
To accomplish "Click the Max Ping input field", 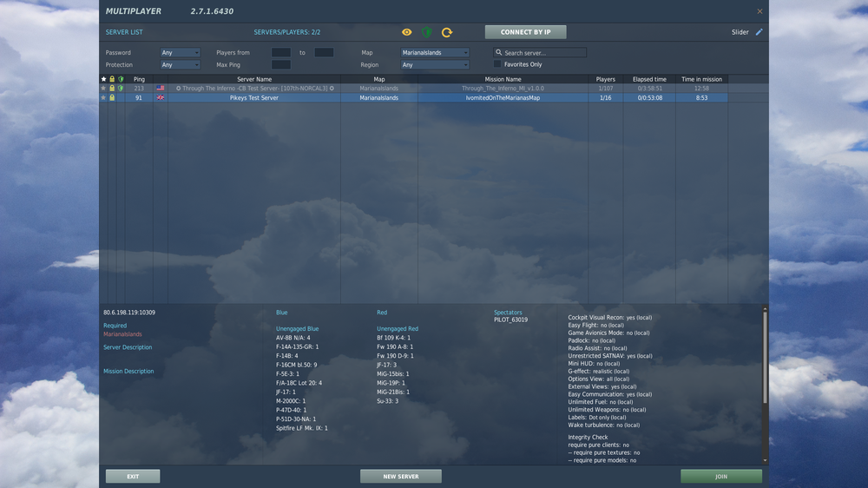I will [281, 65].
